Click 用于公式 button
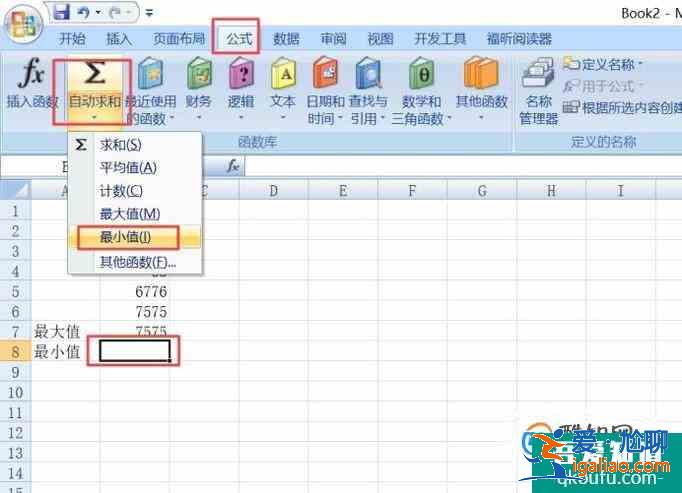 pos(602,86)
